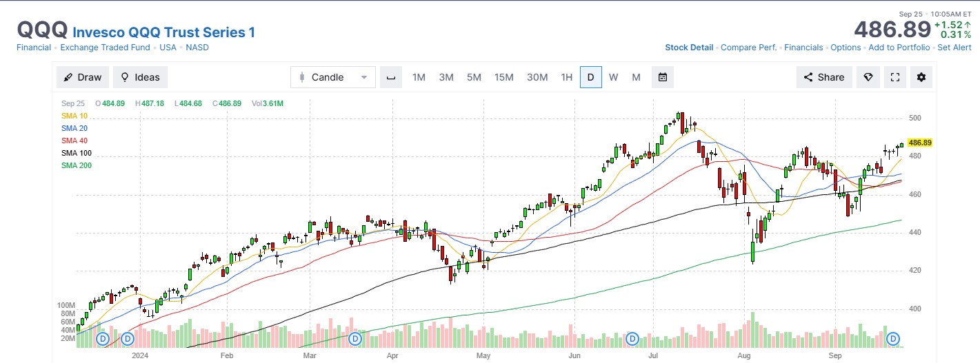Open the Financials link

803,48
